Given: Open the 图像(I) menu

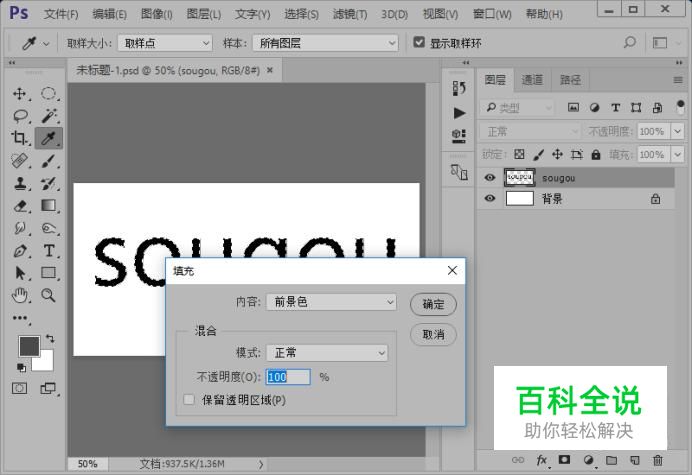Looking at the screenshot, I should click(x=157, y=14).
